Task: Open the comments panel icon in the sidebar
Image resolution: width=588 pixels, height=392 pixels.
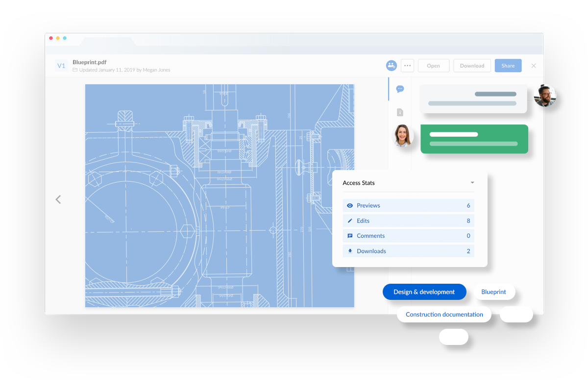Action: 400,89
